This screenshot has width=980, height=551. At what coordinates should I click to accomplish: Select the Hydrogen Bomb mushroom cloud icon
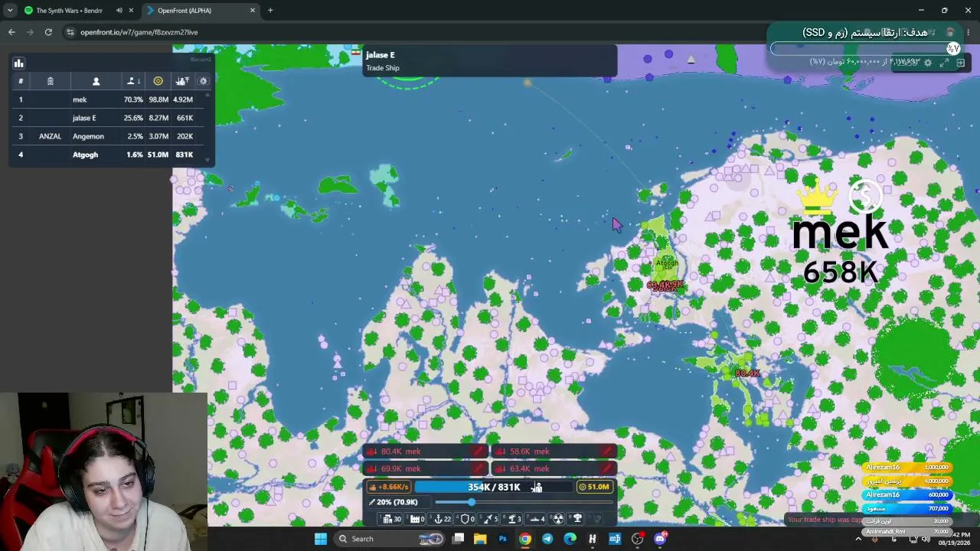click(578, 519)
